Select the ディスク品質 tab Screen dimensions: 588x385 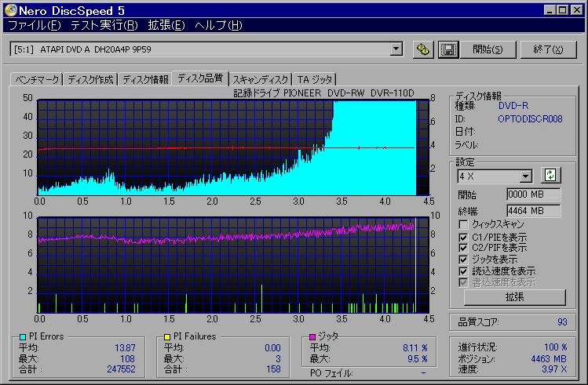click(200, 78)
